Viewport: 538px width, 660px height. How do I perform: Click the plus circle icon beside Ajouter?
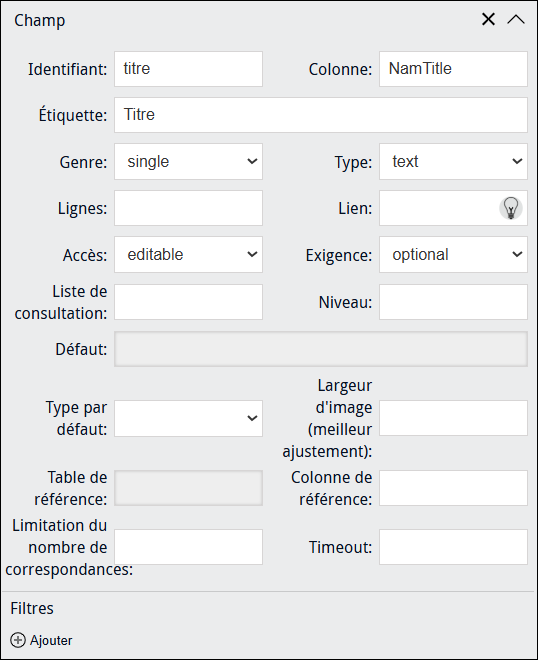click(18, 640)
